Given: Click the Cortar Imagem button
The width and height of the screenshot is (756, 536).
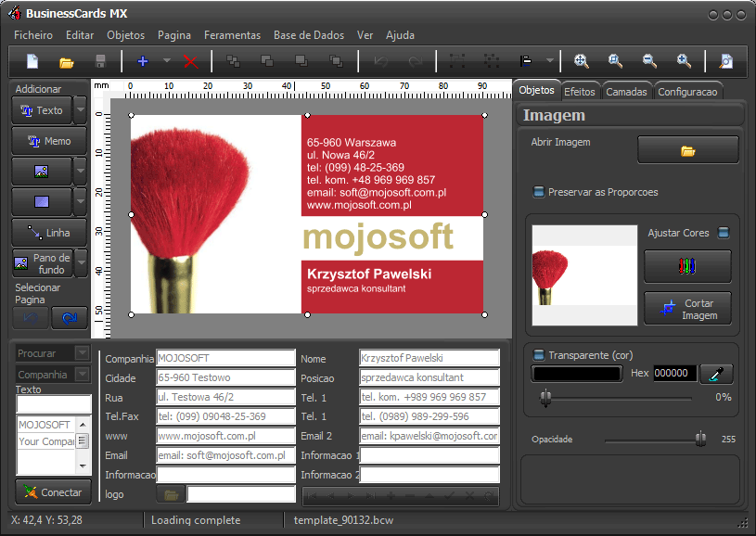Looking at the screenshot, I should coord(687,309).
